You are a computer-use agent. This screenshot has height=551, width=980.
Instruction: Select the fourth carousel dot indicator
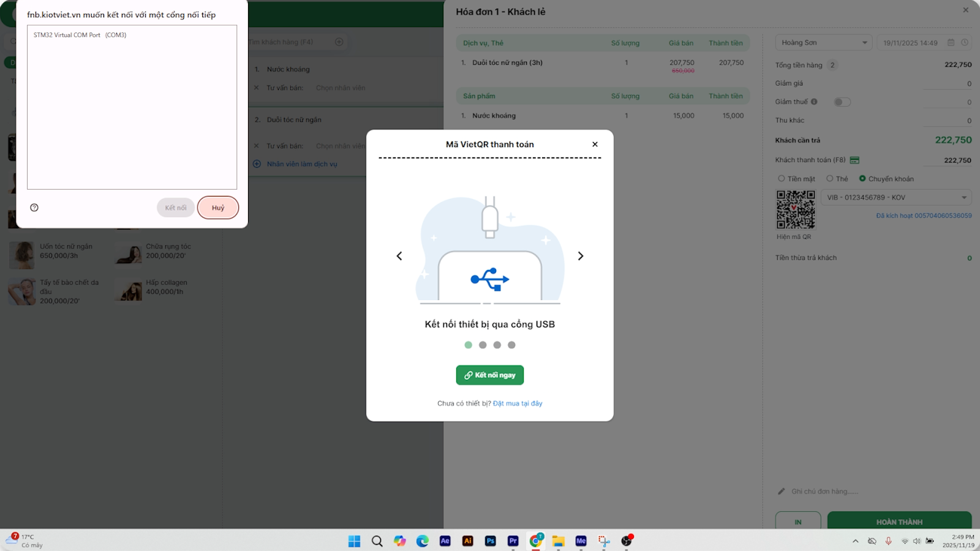(x=512, y=345)
